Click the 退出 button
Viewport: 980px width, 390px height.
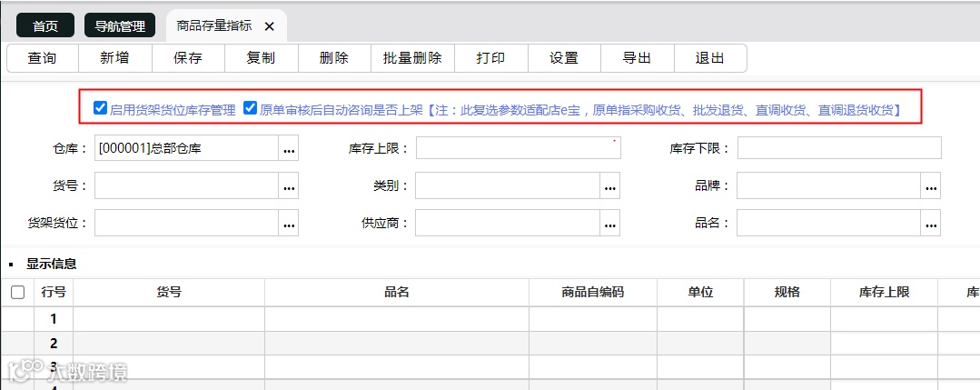(710, 58)
